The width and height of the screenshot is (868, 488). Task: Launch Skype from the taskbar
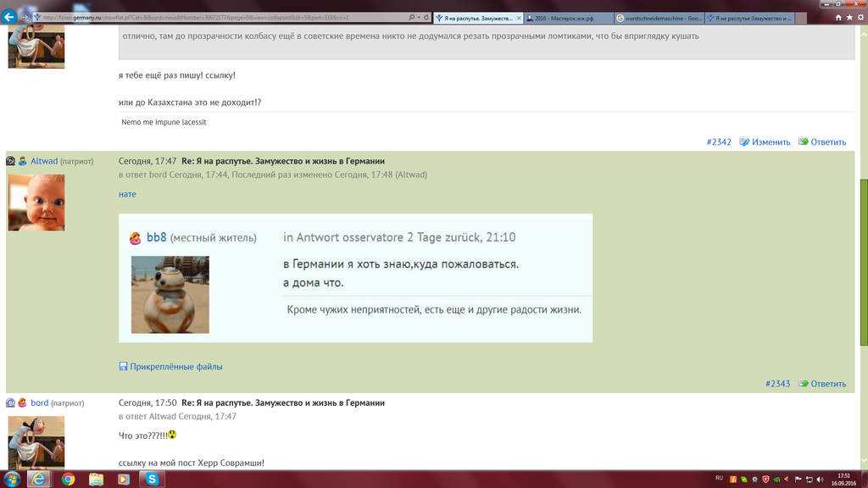[152, 479]
